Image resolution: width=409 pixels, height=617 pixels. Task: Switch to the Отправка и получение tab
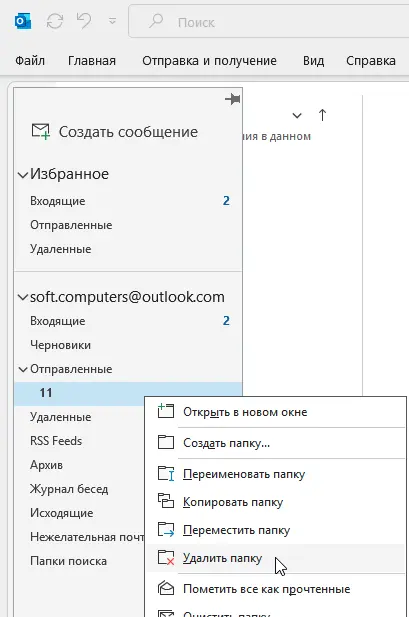209,61
